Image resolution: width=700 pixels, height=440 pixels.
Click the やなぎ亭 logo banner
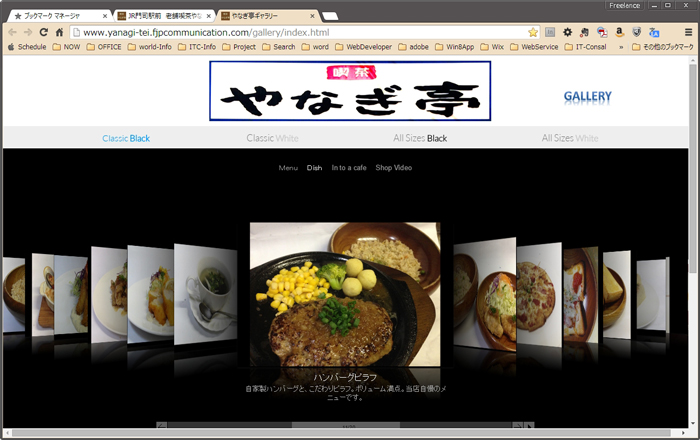(x=350, y=91)
